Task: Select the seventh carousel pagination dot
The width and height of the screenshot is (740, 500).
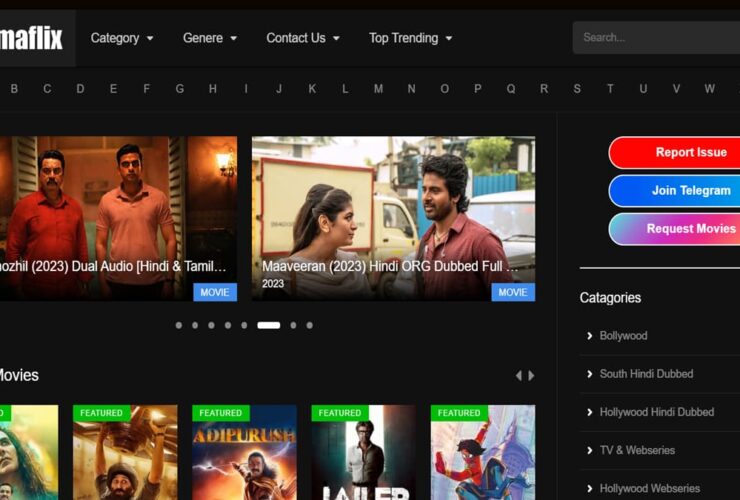Action: pos(293,325)
